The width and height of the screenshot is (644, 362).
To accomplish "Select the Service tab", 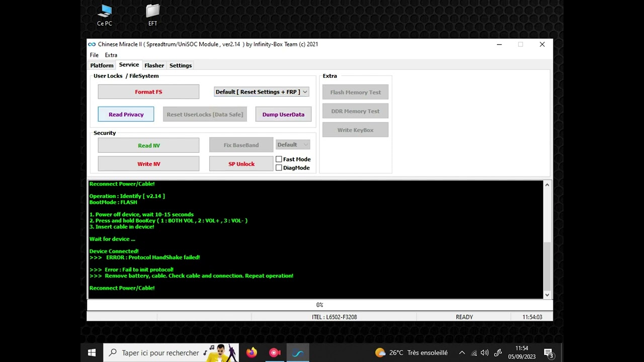I will 129,65.
